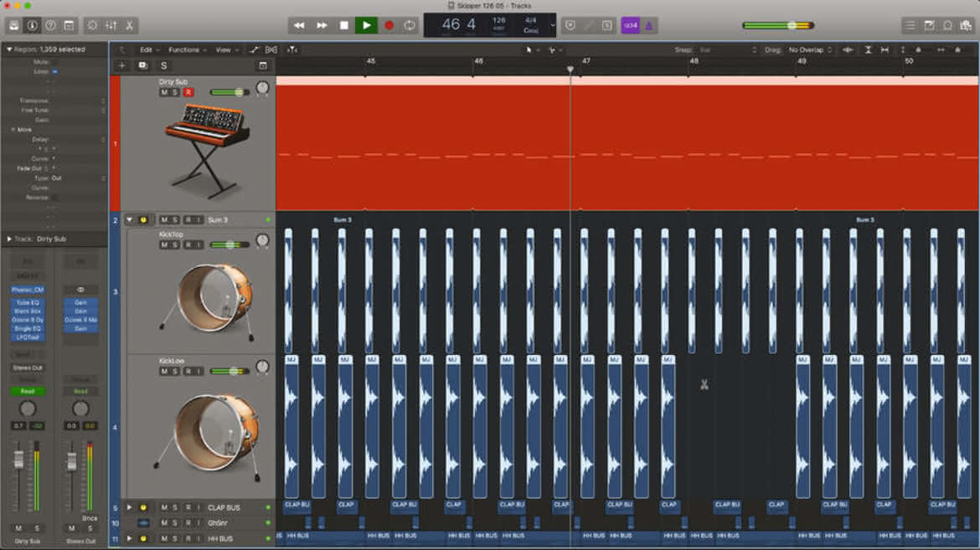Image resolution: width=980 pixels, height=550 pixels.
Task: Open the Loop Browser icon
Action: [947, 26]
